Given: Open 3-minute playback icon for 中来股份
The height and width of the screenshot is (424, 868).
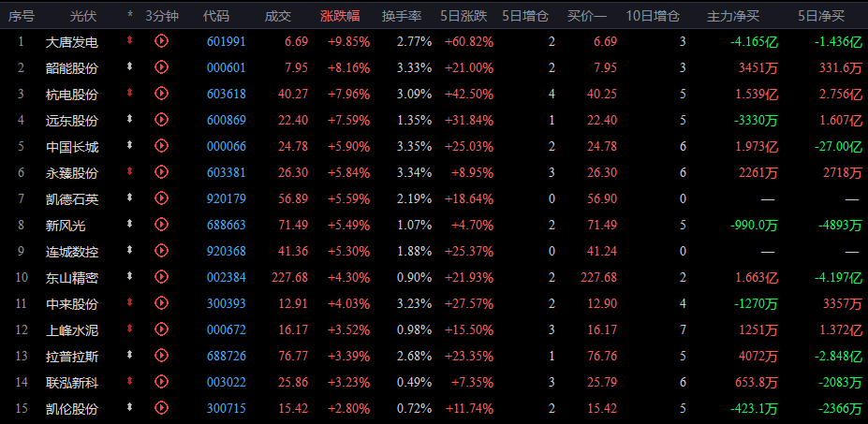Looking at the screenshot, I should (x=161, y=302).
